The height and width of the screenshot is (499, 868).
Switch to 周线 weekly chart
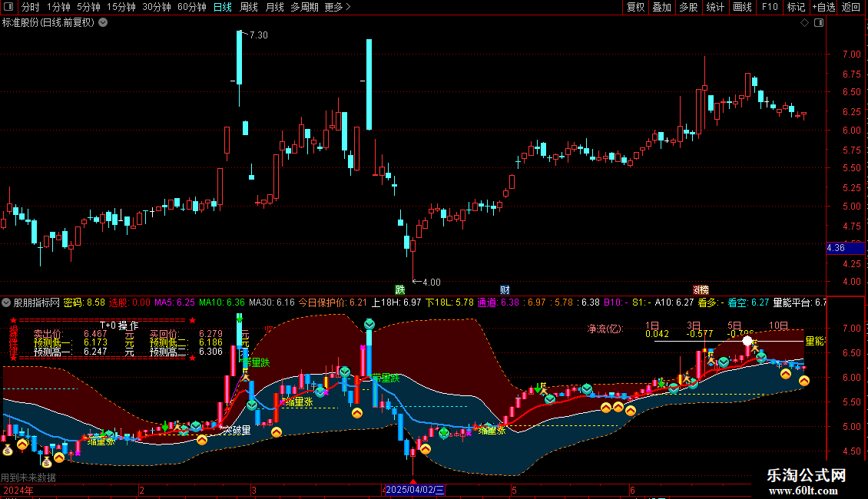(249, 7)
